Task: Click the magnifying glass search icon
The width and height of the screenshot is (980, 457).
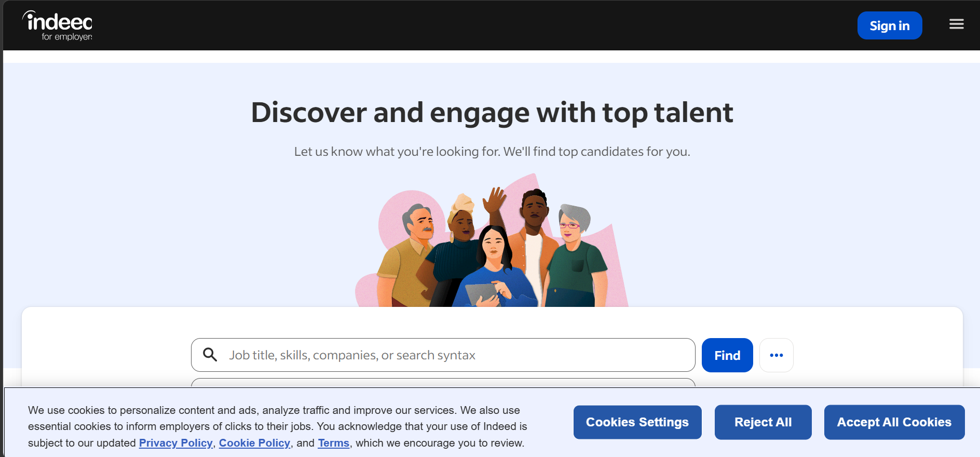Action: point(210,355)
